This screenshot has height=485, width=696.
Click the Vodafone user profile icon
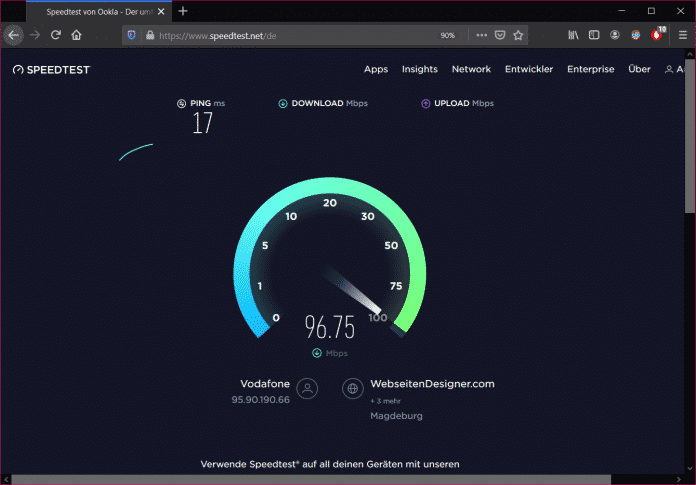(307, 389)
